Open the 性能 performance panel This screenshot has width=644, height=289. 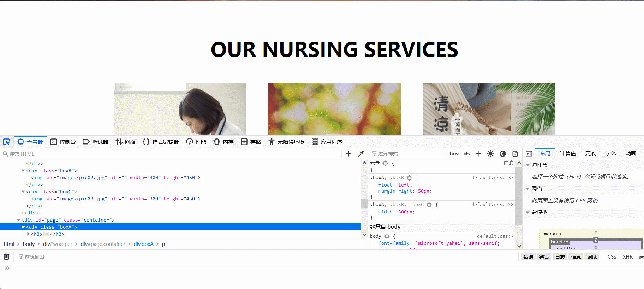click(196, 142)
